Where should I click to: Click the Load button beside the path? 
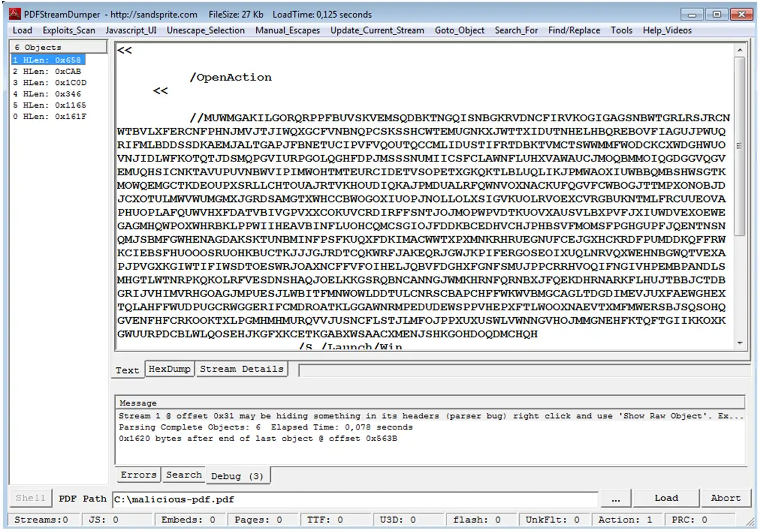(x=667, y=498)
